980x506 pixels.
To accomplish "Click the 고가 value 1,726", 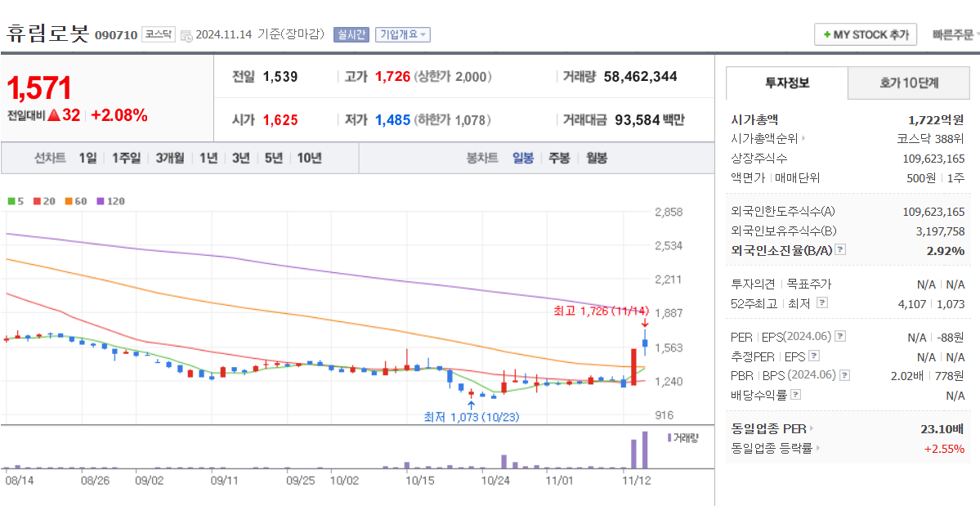I will click(x=392, y=77).
